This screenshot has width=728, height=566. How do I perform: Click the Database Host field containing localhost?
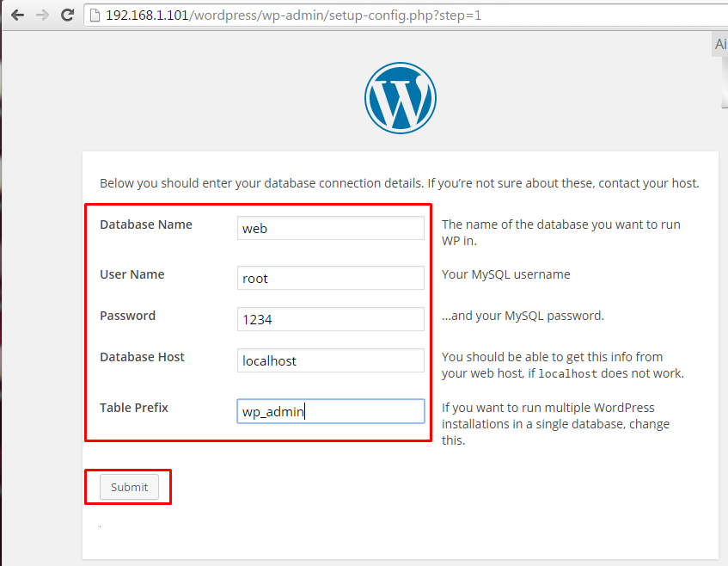331,360
